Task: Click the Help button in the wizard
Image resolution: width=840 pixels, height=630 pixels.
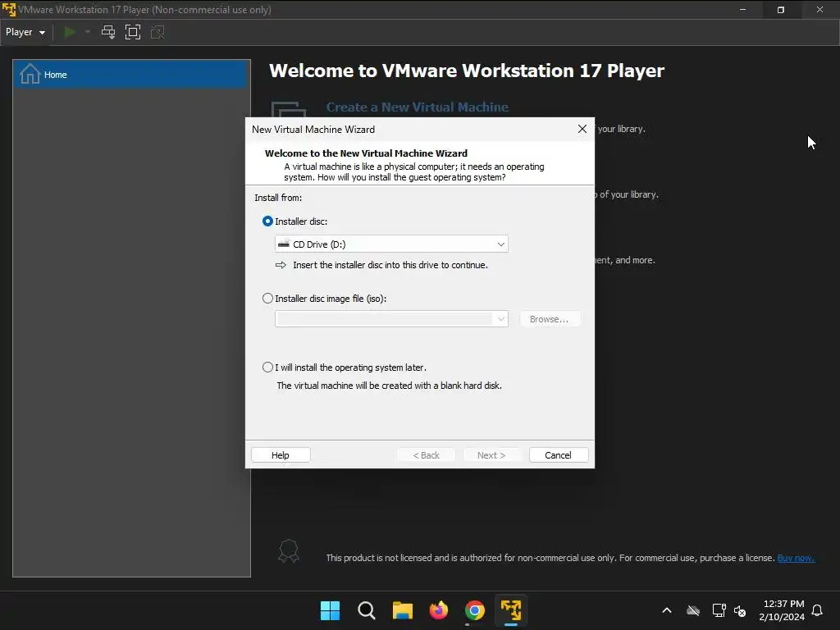Action: (281, 455)
